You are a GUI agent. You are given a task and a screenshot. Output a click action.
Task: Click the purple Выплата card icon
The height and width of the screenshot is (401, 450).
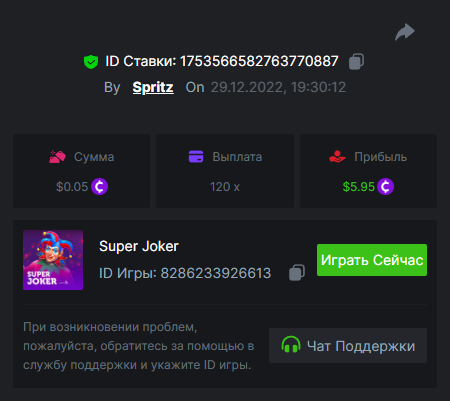(196, 156)
